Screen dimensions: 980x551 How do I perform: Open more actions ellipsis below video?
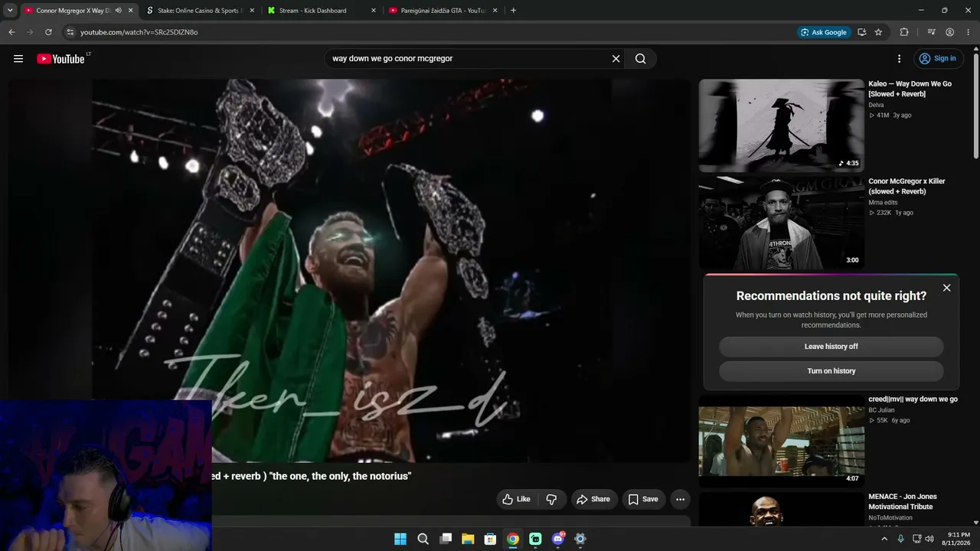680,499
